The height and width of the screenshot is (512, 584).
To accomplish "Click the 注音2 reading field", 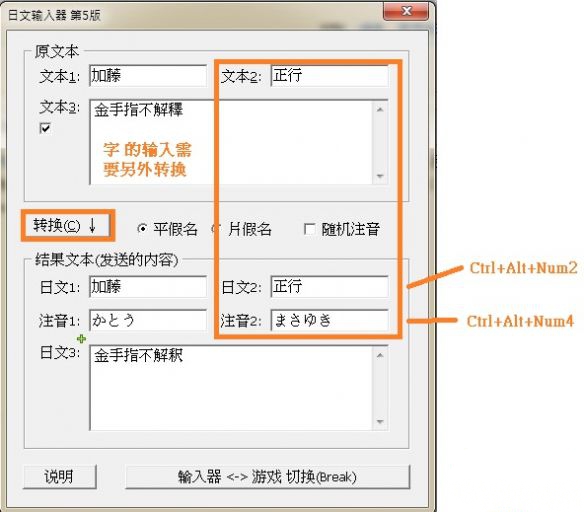I will point(329,320).
